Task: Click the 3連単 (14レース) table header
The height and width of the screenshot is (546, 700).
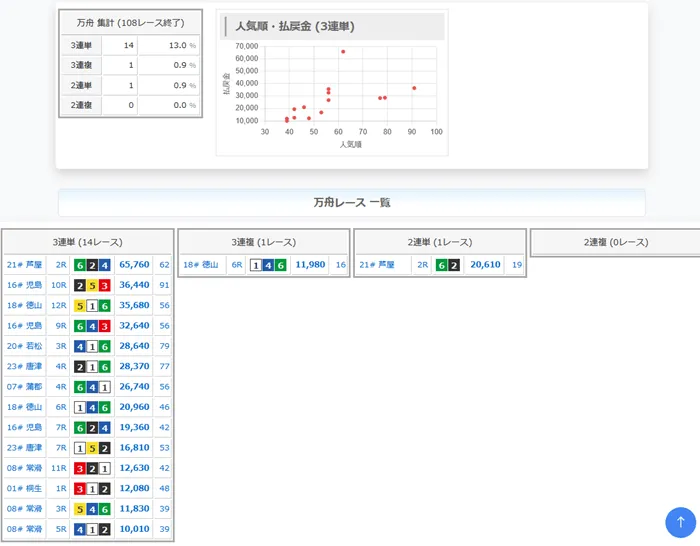Action: tap(87, 242)
